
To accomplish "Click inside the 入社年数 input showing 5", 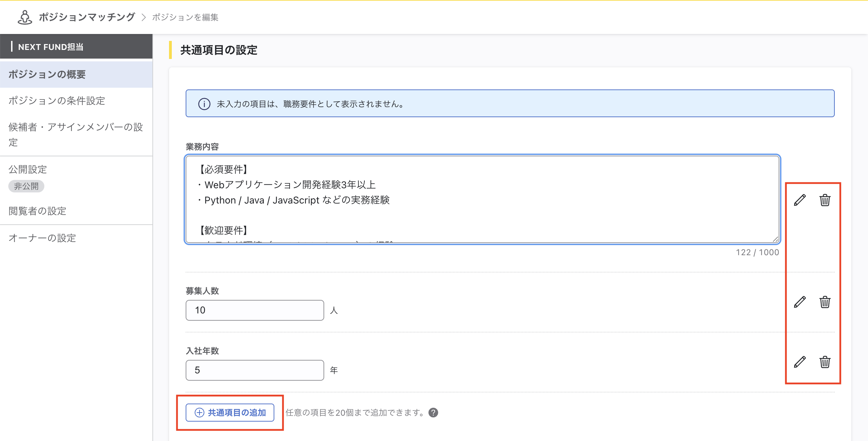I will pyautogui.click(x=255, y=370).
